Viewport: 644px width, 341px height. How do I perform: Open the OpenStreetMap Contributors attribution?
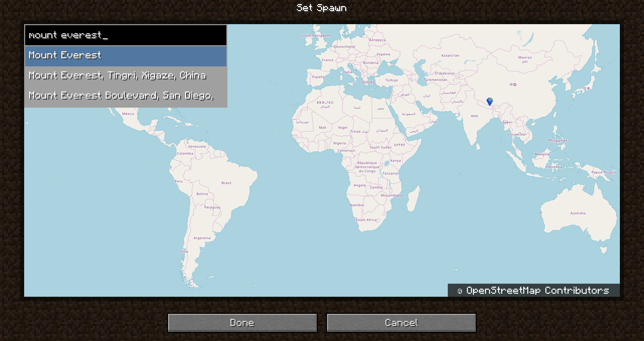[x=534, y=290]
